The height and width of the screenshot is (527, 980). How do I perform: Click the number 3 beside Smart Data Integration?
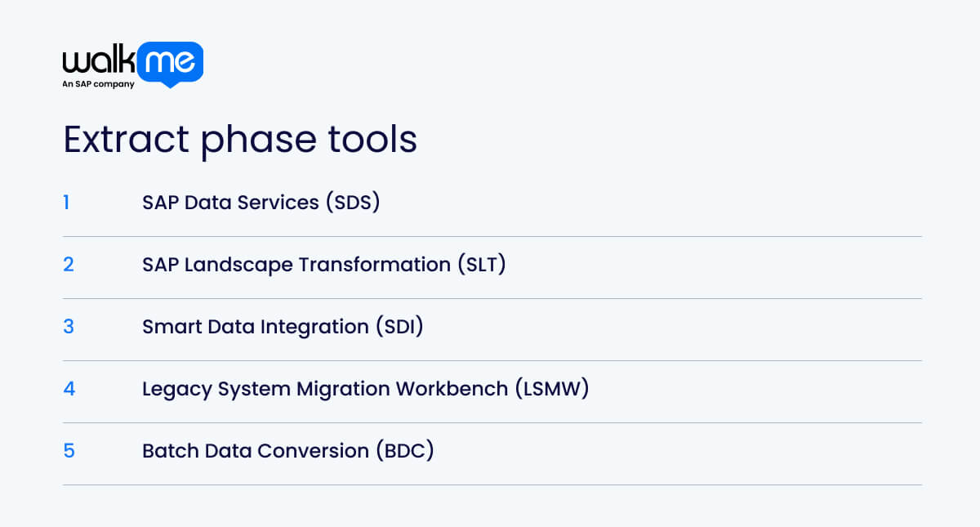[69, 326]
